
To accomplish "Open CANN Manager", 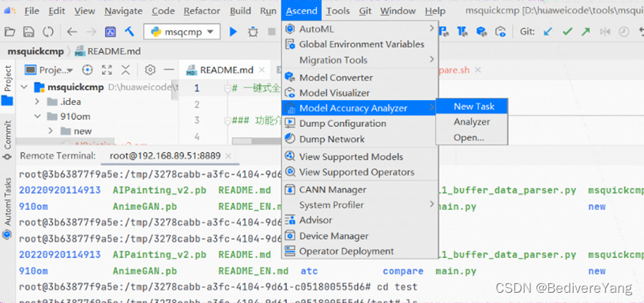I will coord(360,189).
